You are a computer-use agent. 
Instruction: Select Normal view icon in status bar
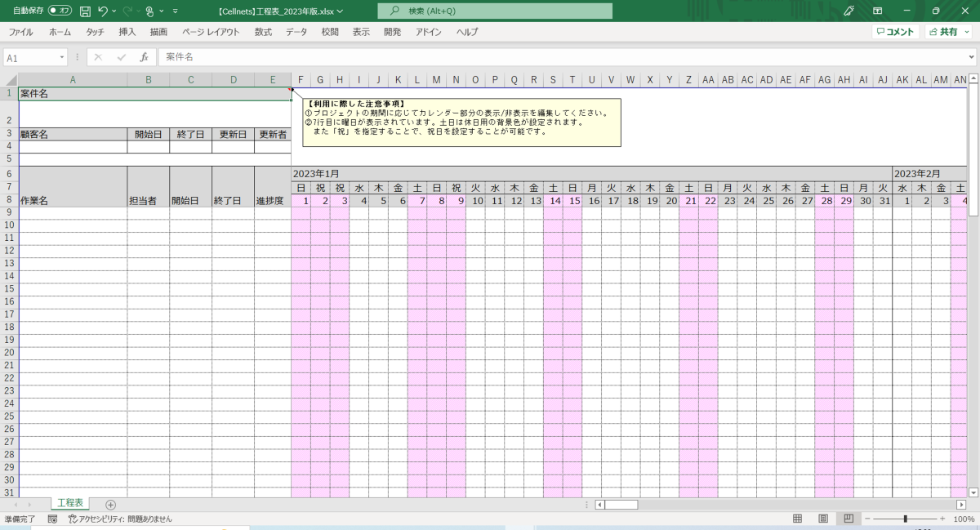797,519
